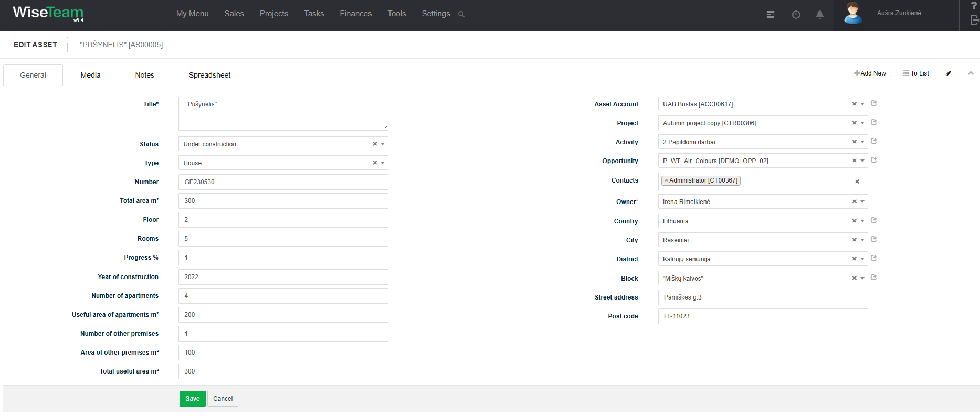
Task: Click the pencil edit icon near To List
Action: [948, 73]
